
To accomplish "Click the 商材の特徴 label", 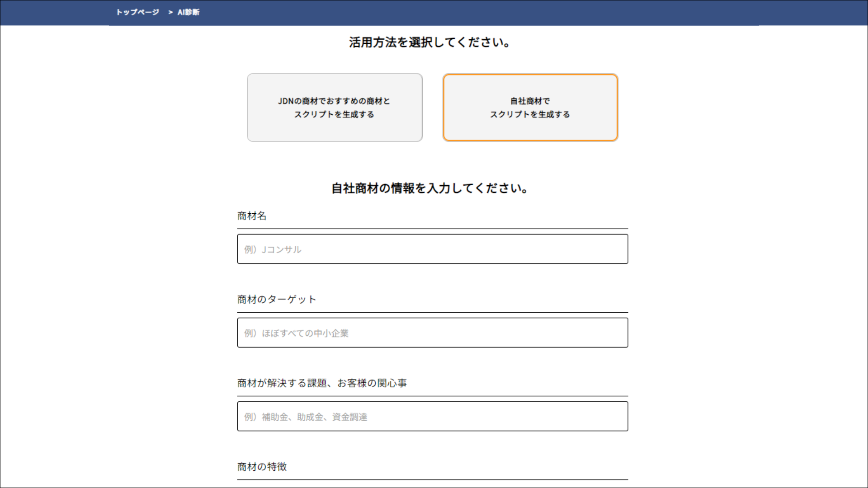I will pyautogui.click(x=262, y=467).
